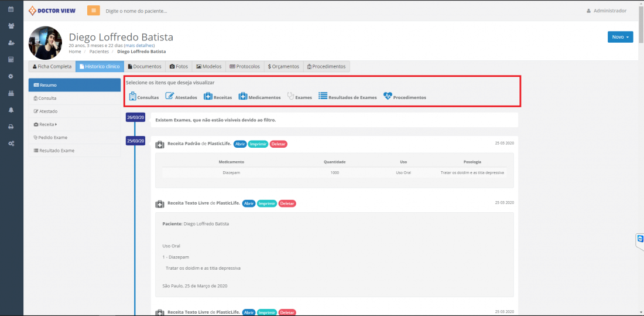Open the Administrador user menu
The height and width of the screenshot is (316, 644).
[607, 11]
